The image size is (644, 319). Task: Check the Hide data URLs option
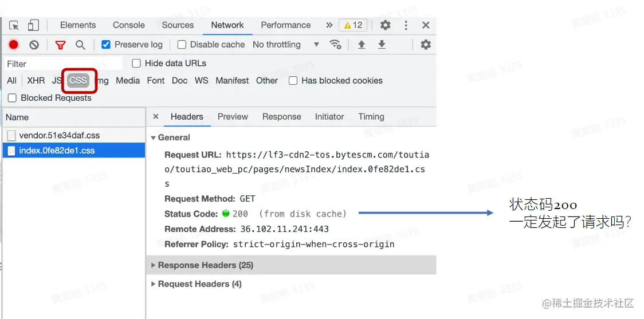(x=136, y=64)
